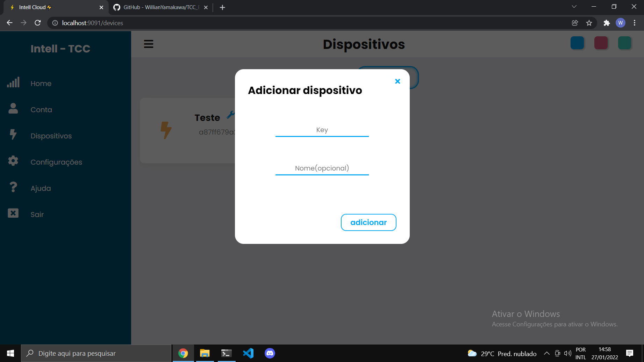The image size is (644, 362).
Task: Open the browser extensions puzzle icon
Action: point(607,23)
